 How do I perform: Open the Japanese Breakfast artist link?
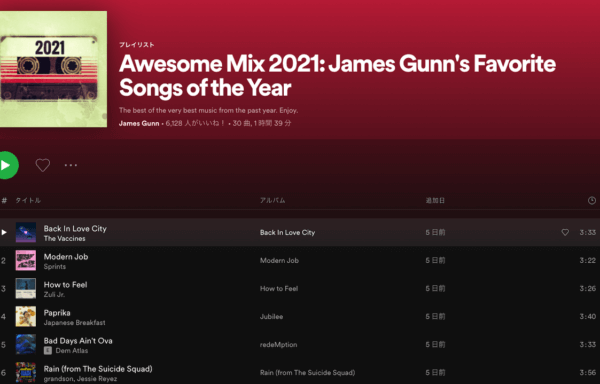coord(75,322)
